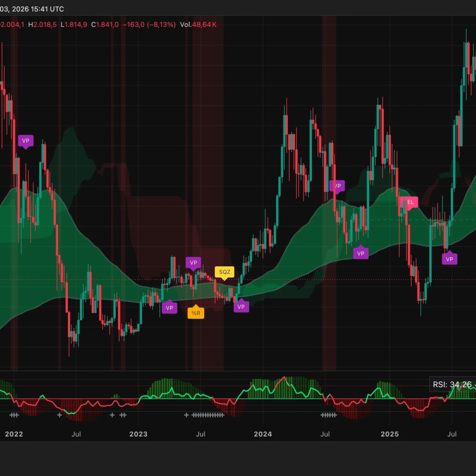Click the 15:41 UTC timestamp
This screenshot has height=476, width=476.
(47, 9)
